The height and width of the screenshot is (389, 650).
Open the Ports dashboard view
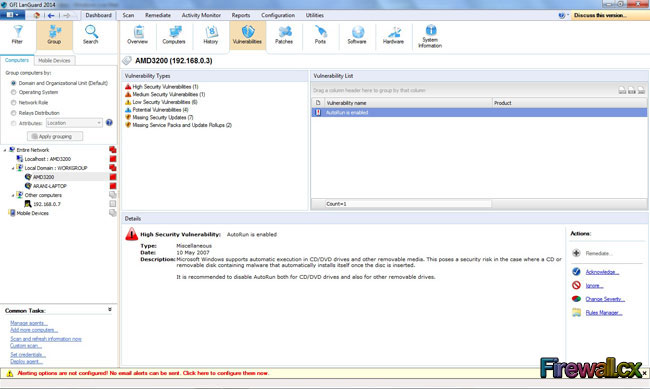tap(320, 35)
